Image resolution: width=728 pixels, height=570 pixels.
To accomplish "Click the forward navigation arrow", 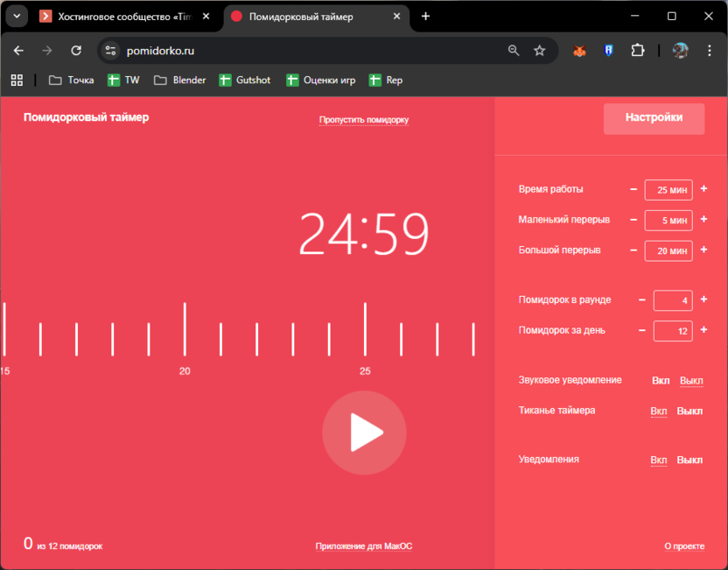I will 47,50.
